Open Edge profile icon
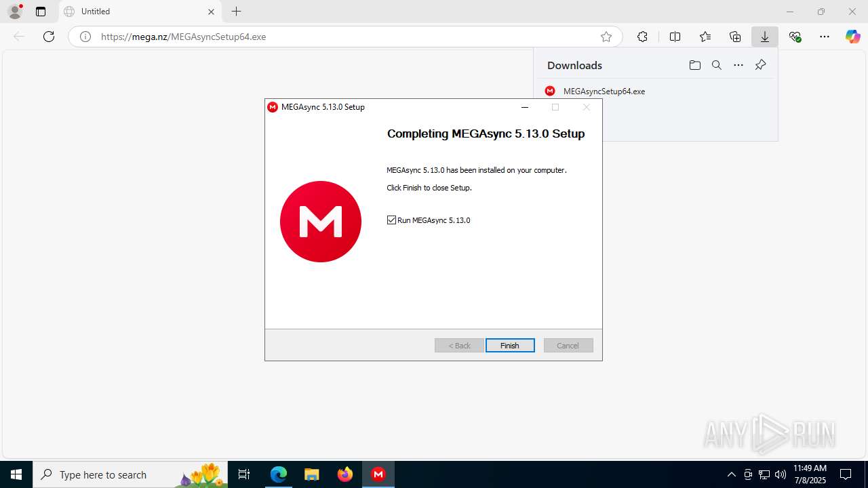The width and height of the screenshot is (868, 488). tap(15, 12)
